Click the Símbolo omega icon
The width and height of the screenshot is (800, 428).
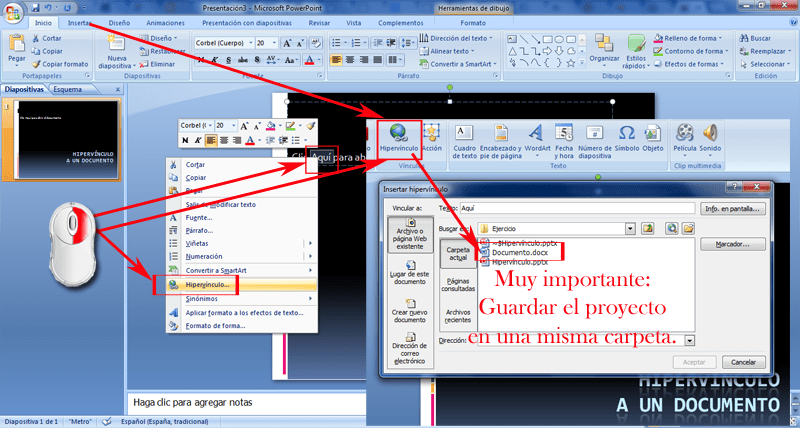coord(627,133)
